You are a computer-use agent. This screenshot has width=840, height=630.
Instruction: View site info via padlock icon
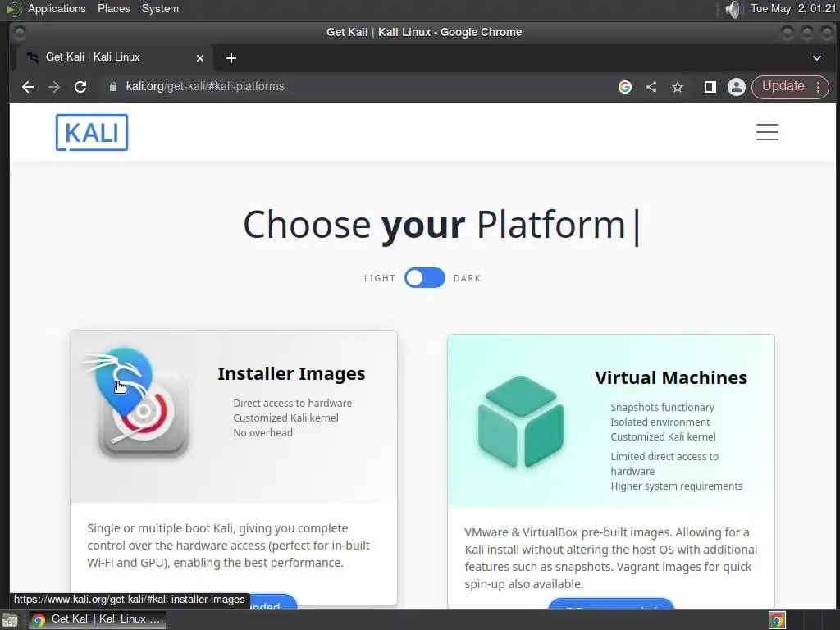tap(113, 87)
